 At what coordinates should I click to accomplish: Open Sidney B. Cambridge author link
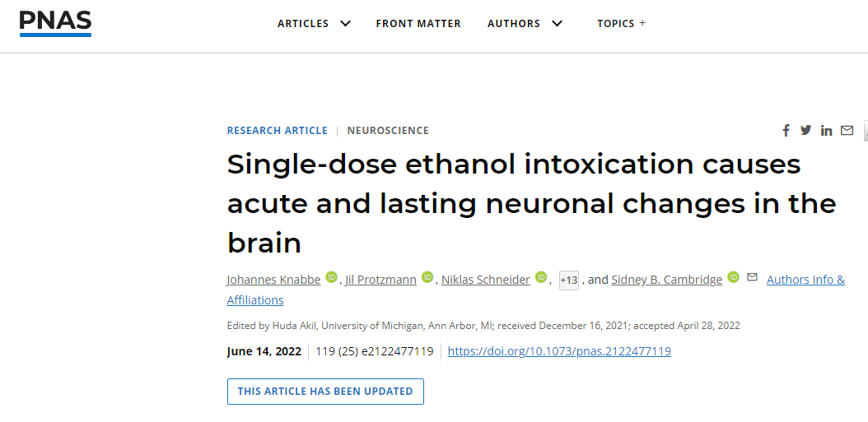tap(666, 280)
